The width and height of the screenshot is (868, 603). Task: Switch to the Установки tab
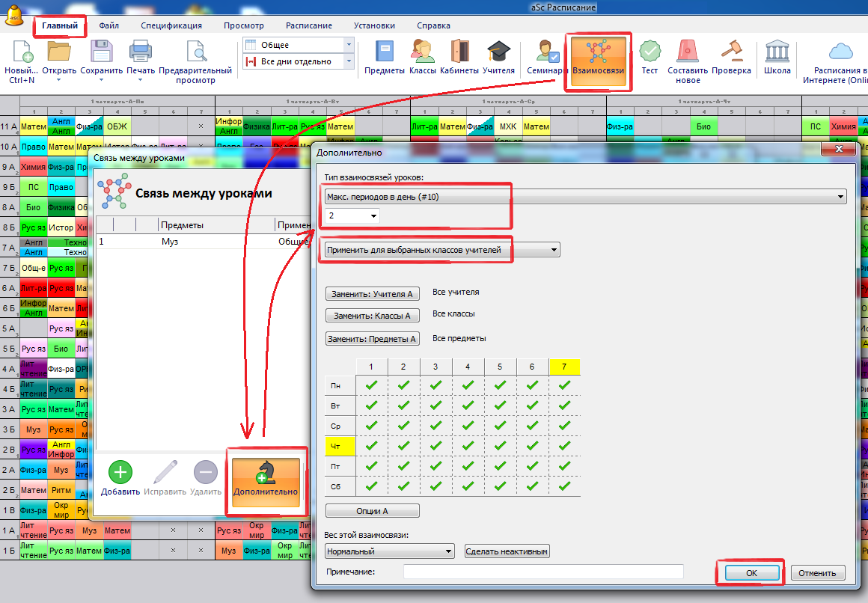coord(373,25)
